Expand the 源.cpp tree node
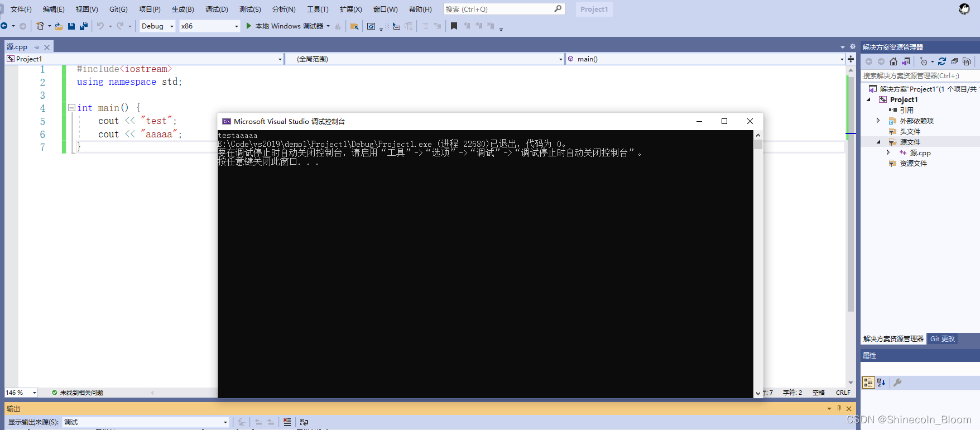 pos(888,152)
